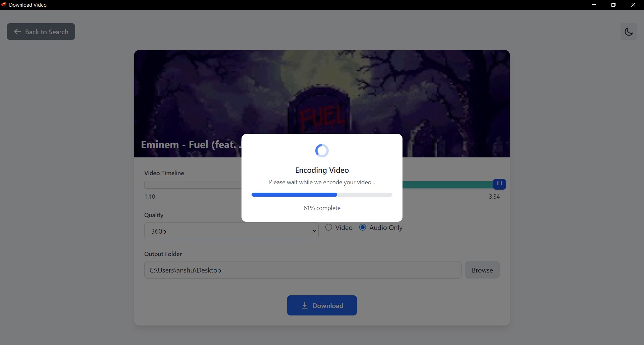
Task: Click the 'Please wait while we encode' message
Action: click(322, 182)
